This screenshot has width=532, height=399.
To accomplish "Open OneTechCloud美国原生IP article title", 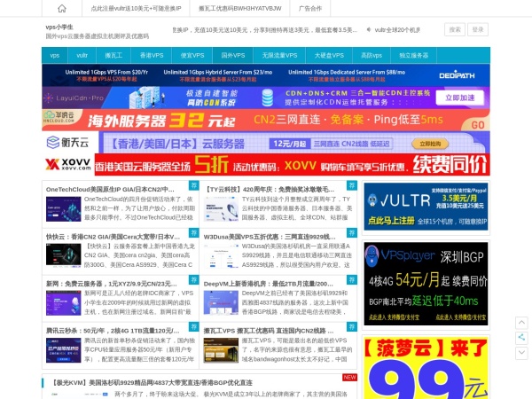I will click(110, 190).
